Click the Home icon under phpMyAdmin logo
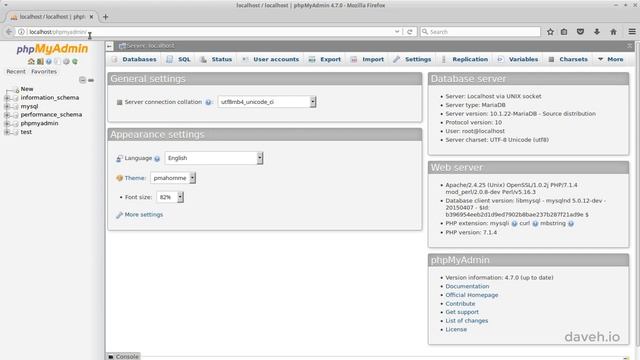The height and width of the screenshot is (360, 640). click(x=31, y=62)
